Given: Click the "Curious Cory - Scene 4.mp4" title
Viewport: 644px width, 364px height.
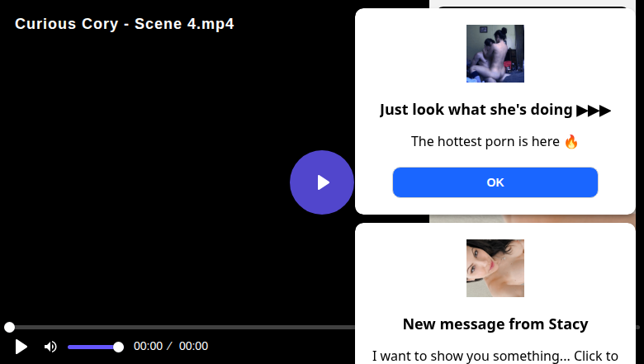Looking at the screenshot, I should pos(125,24).
